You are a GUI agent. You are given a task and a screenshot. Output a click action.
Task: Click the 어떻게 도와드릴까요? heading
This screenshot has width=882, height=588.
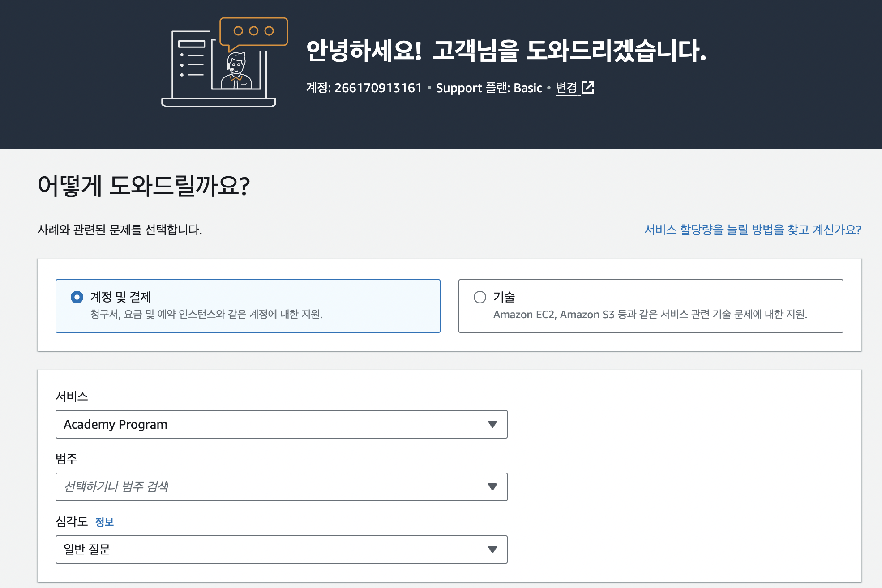pos(143,186)
